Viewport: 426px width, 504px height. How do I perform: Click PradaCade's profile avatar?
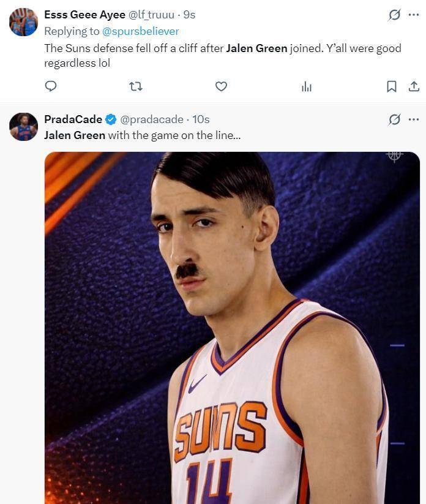pos(23,127)
